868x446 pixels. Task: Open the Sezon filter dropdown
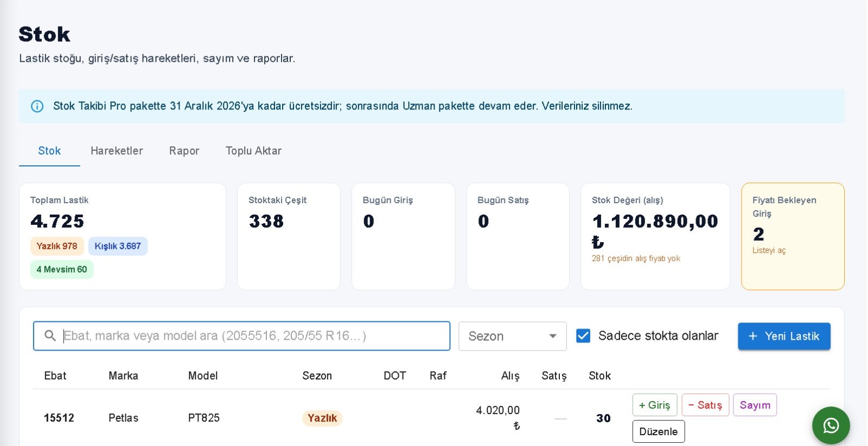tap(513, 336)
